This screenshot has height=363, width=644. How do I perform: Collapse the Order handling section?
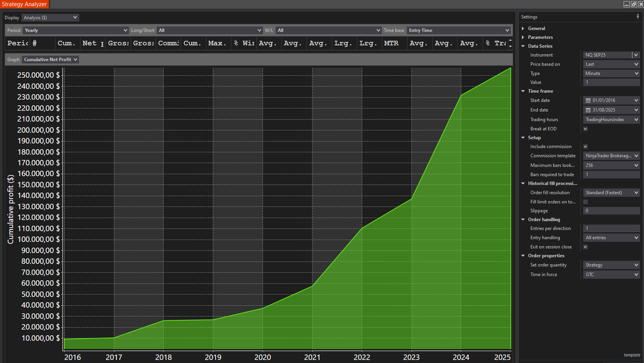point(523,219)
